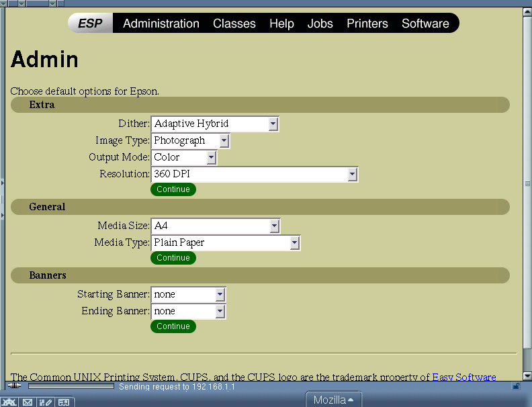The image size is (532, 407).
Task: Click Continue under the Banners section
Action: (x=173, y=326)
